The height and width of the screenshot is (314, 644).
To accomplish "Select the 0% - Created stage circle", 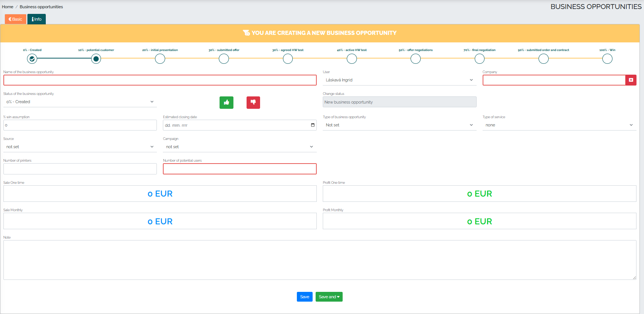I will (32, 59).
